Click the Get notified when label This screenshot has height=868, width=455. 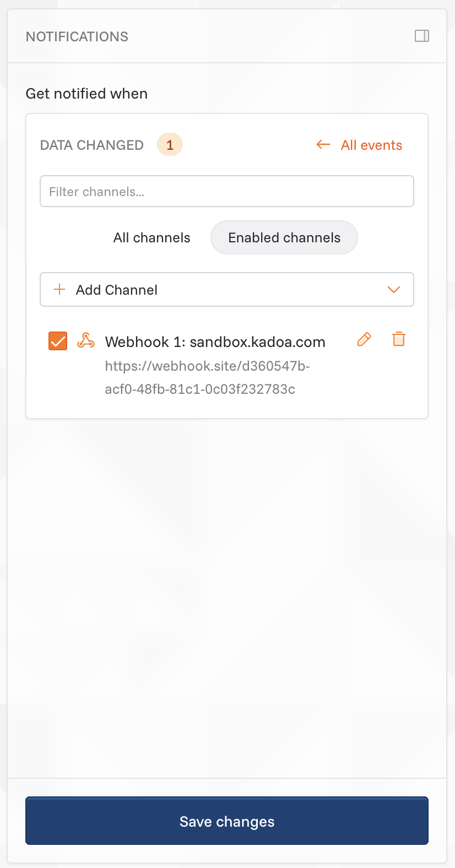click(87, 94)
